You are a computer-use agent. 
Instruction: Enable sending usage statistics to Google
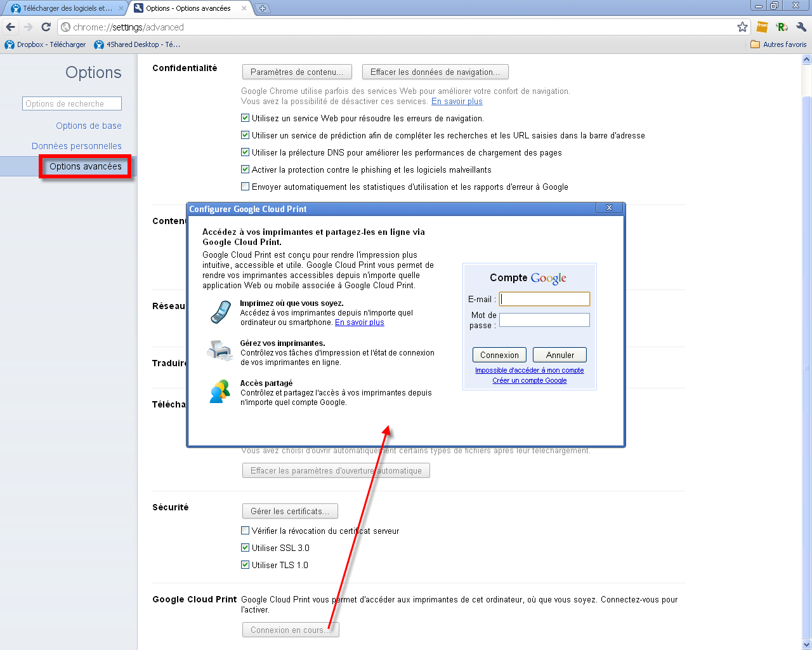point(245,187)
